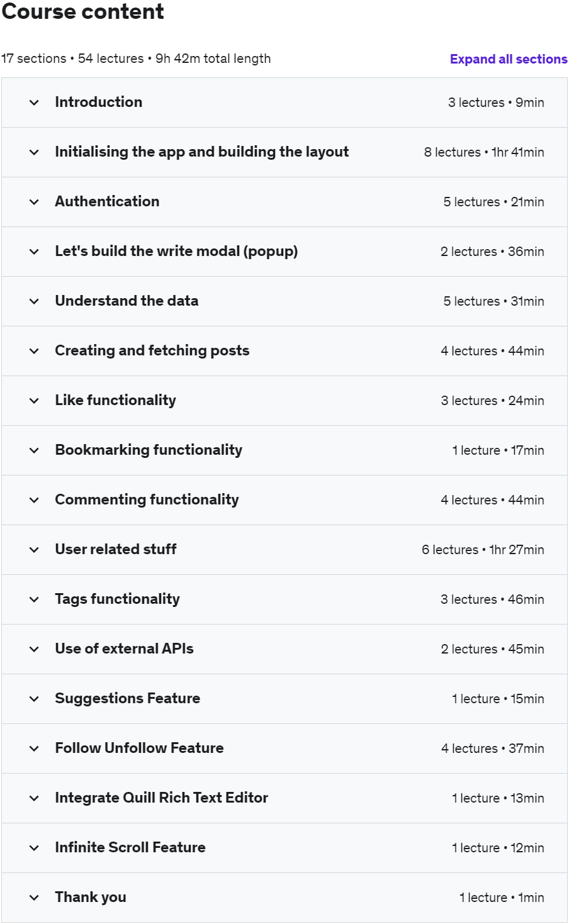This screenshot has height=924, width=569.
Task: Open the Authentication section chevron
Action: (34, 202)
